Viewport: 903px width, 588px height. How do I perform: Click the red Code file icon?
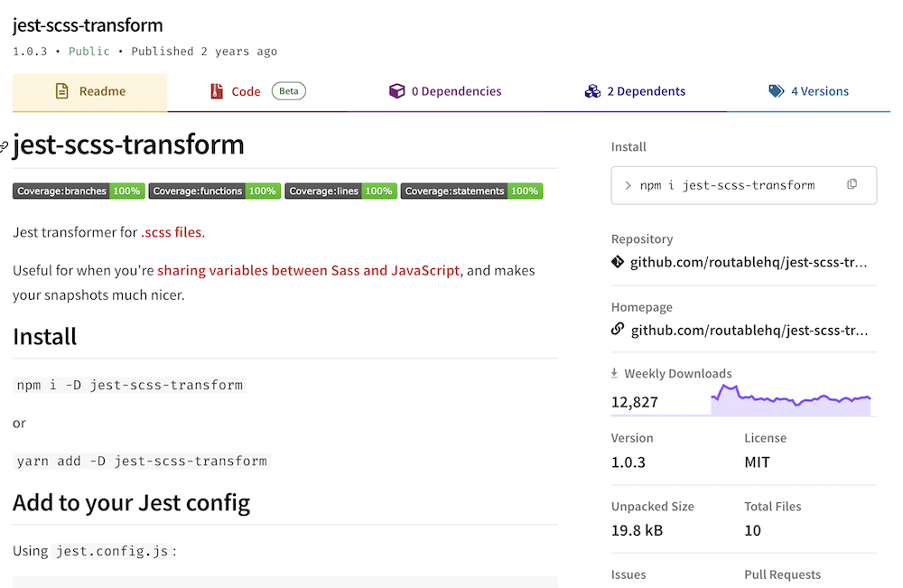pyautogui.click(x=217, y=91)
